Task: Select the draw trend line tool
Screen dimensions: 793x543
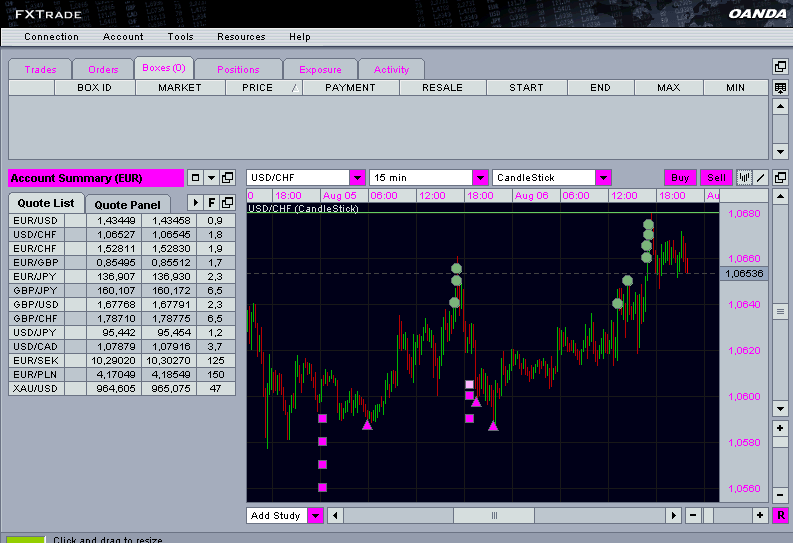Action: 761,177
